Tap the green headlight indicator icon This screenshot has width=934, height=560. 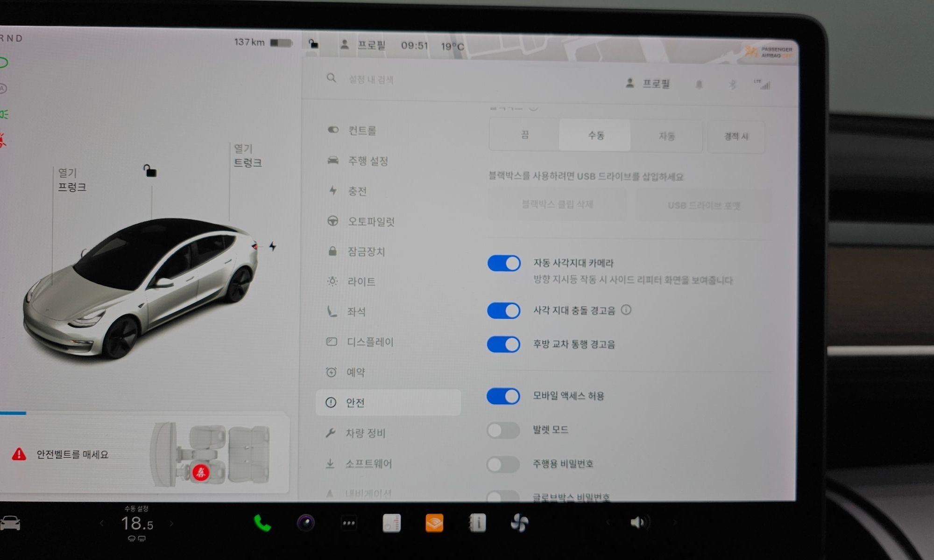(4, 114)
